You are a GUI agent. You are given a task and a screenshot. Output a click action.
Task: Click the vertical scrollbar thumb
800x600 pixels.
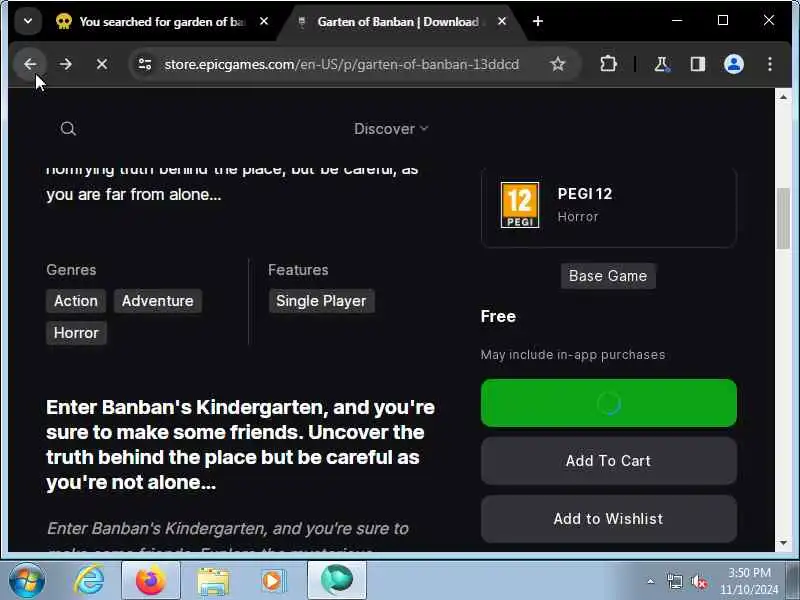[x=783, y=219]
